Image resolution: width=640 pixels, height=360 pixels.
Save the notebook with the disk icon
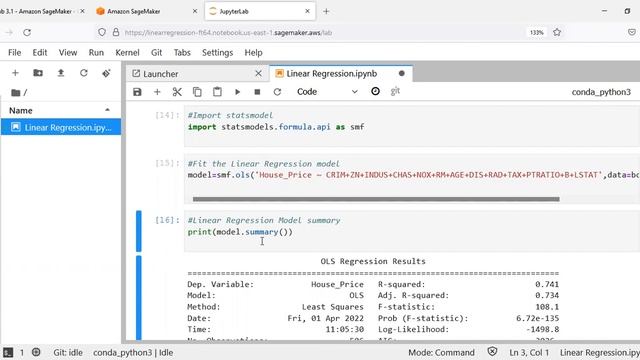(x=137, y=92)
